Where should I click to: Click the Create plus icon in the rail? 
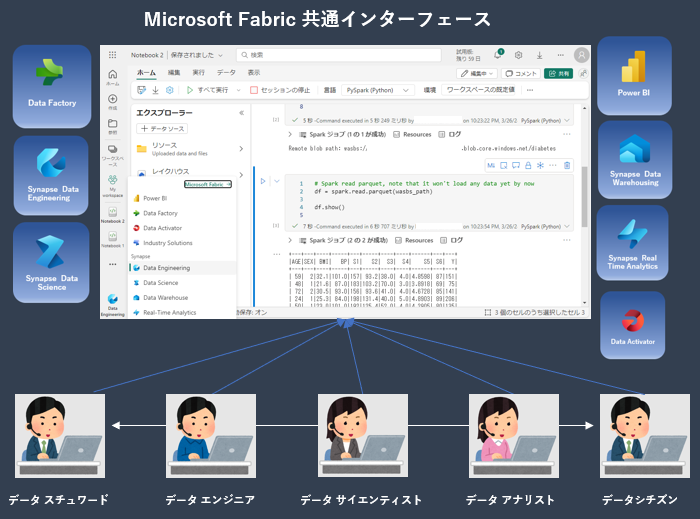[x=112, y=101]
